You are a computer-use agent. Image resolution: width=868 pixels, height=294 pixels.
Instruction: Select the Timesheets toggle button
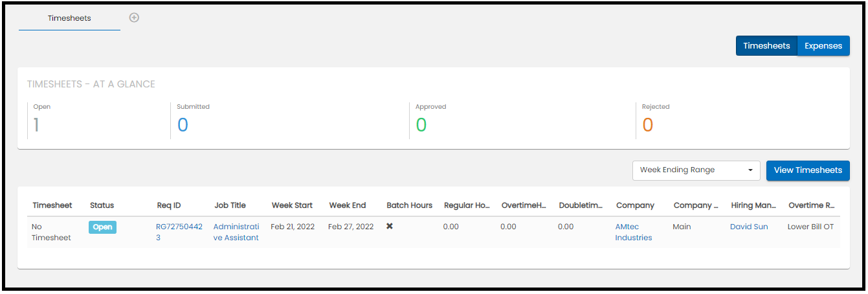pyautogui.click(x=766, y=46)
